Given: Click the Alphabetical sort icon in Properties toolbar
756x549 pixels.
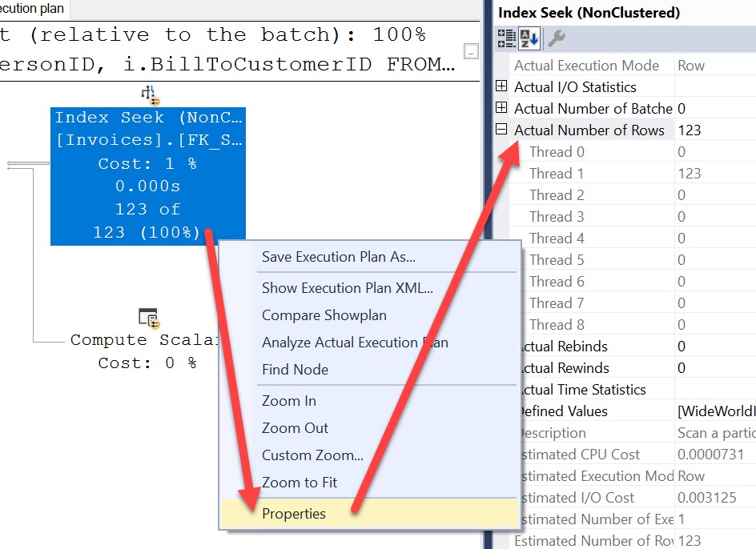Looking at the screenshot, I should click(x=529, y=38).
